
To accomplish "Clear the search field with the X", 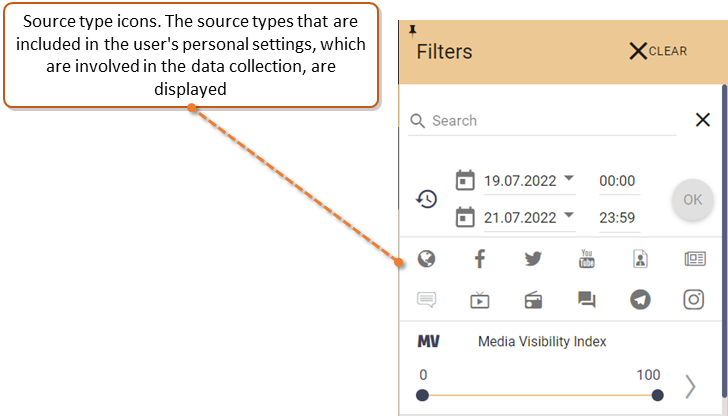I will (x=703, y=120).
